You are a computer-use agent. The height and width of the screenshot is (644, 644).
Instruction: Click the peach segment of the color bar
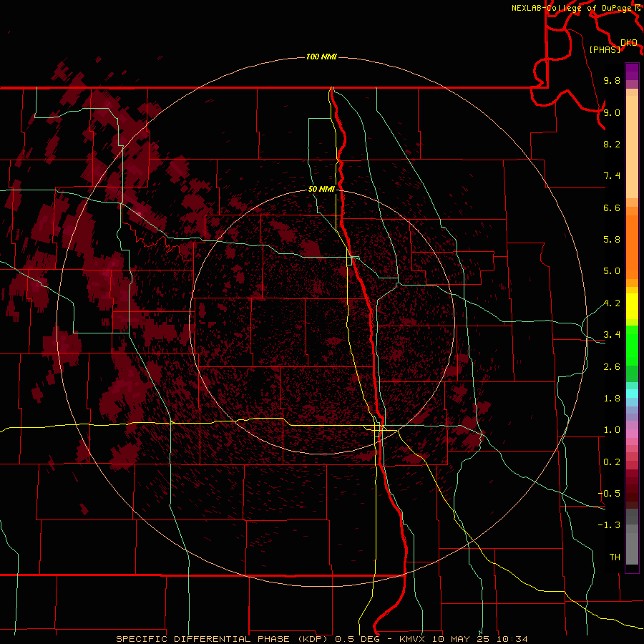click(632, 147)
